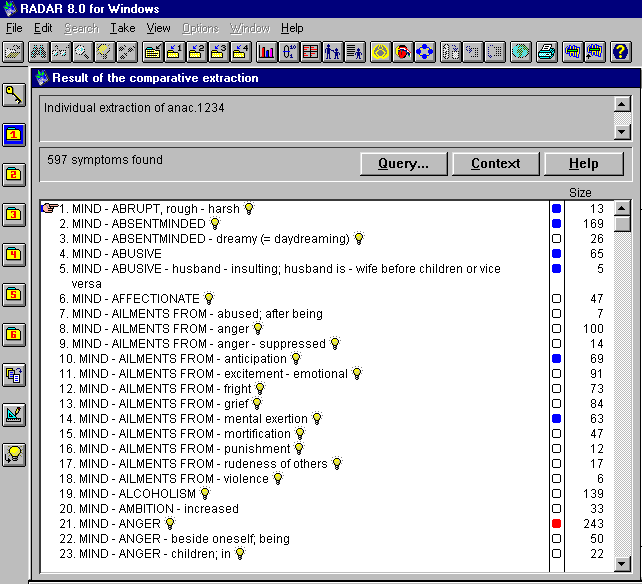
Task: Open the Take menu
Action: coord(123,28)
